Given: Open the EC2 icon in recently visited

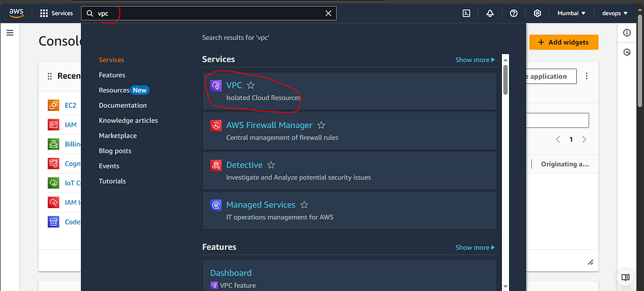Looking at the screenshot, I should 53,105.
